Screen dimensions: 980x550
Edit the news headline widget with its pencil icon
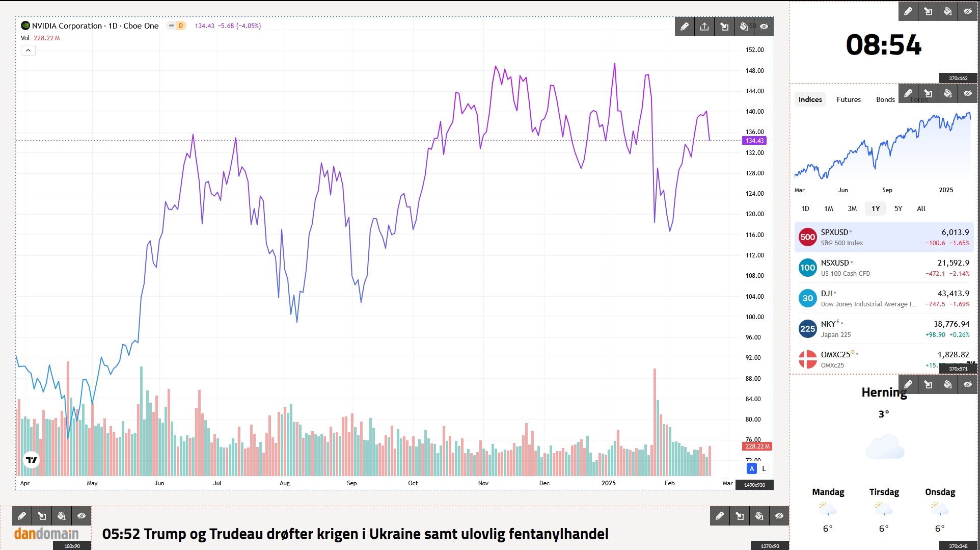pos(720,516)
